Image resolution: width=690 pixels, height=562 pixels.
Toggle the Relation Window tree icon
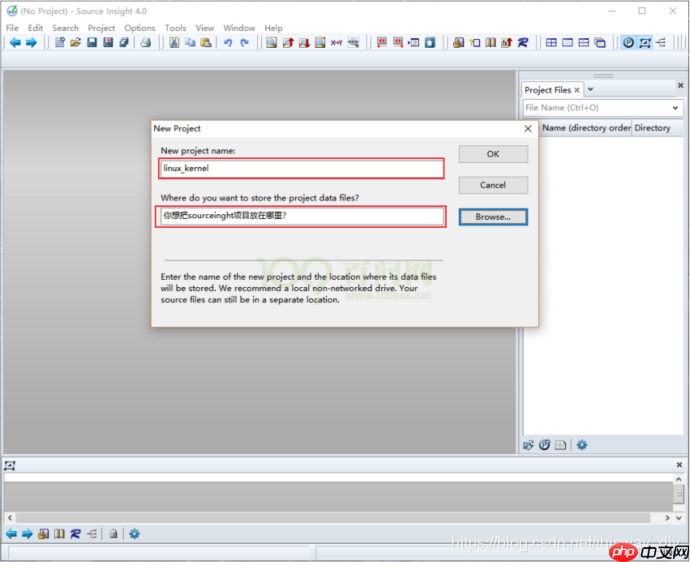(661, 43)
